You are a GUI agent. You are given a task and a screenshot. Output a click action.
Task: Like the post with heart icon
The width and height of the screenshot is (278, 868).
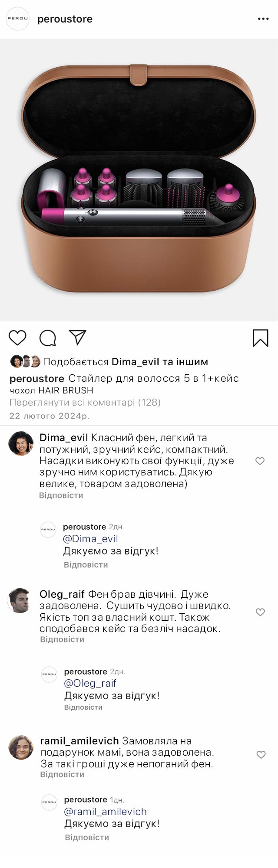click(17, 338)
